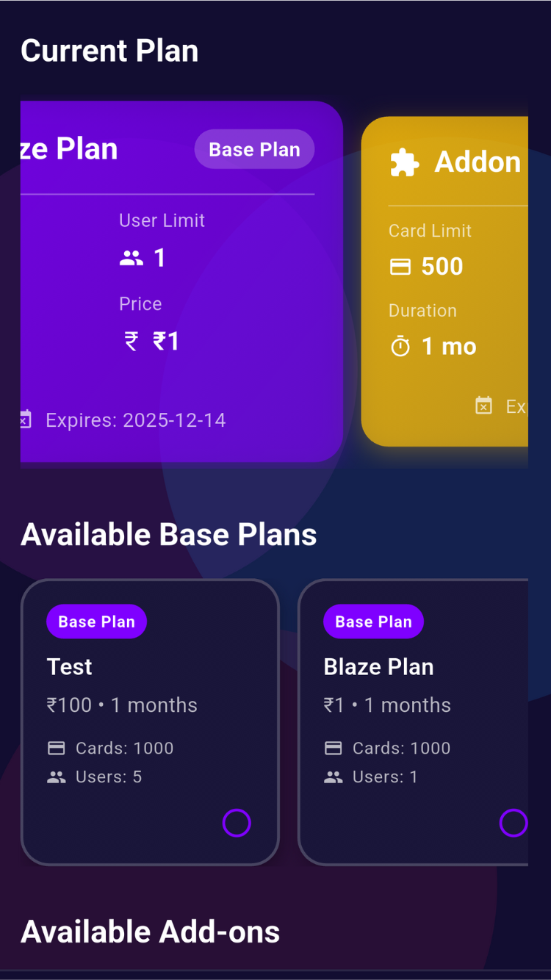
Task: Click the Available Add-ons heading
Action: [151, 932]
